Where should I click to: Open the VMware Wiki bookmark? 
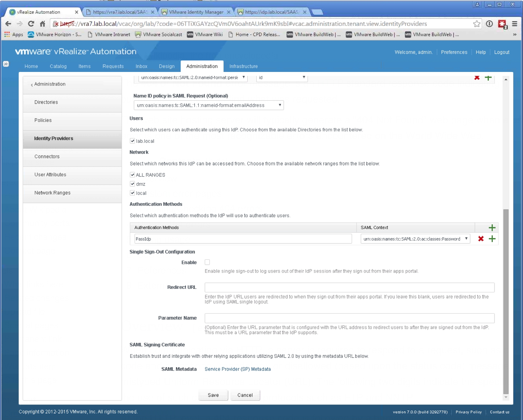(x=205, y=35)
